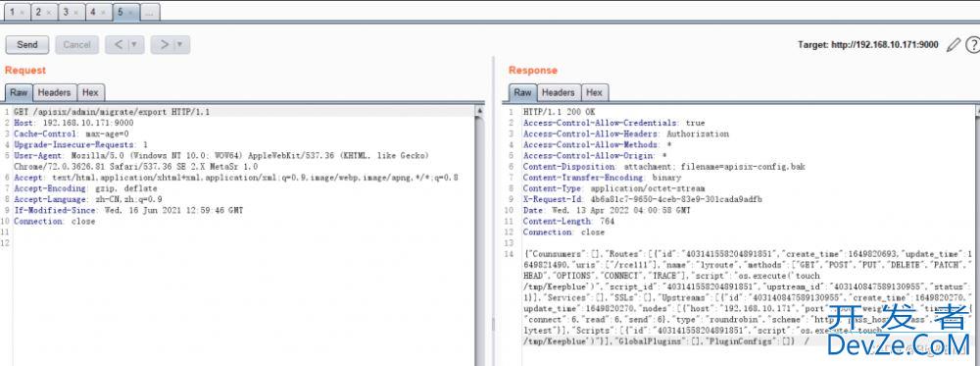Click the HTTP/1.1 200 OK status line
The image size is (980, 366).
(560, 112)
